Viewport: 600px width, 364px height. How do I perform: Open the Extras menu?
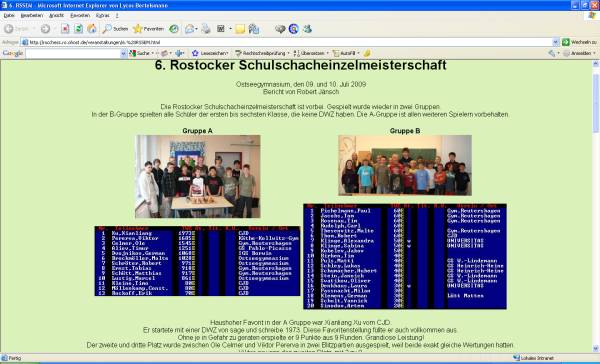coord(103,15)
